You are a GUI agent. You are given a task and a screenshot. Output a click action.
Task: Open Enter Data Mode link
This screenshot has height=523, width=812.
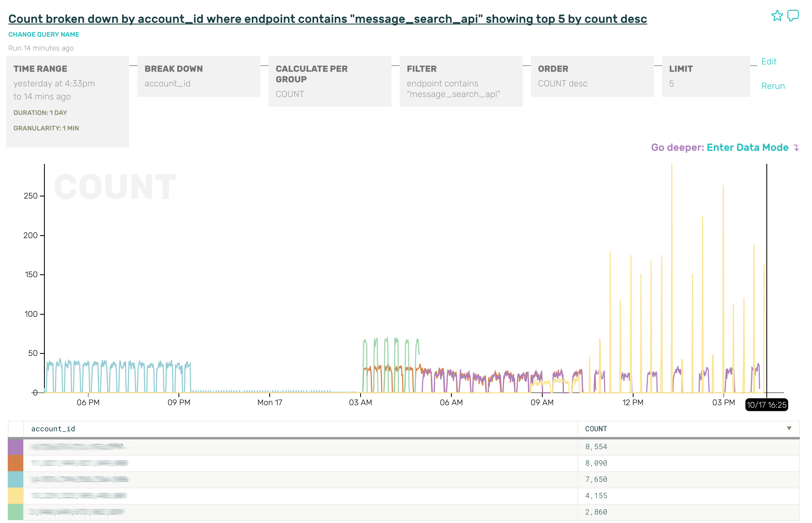tap(747, 148)
